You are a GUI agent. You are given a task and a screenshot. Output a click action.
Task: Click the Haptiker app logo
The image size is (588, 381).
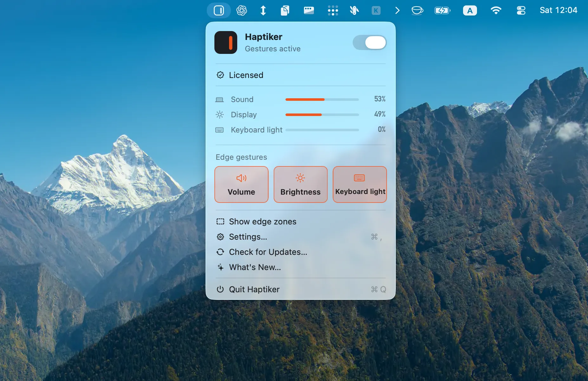point(226,42)
